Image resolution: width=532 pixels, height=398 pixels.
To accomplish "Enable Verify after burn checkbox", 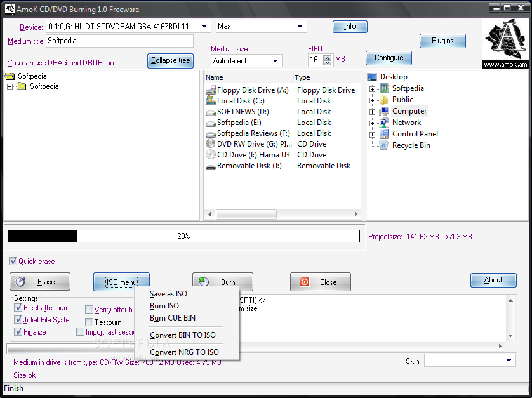I will 90,309.
